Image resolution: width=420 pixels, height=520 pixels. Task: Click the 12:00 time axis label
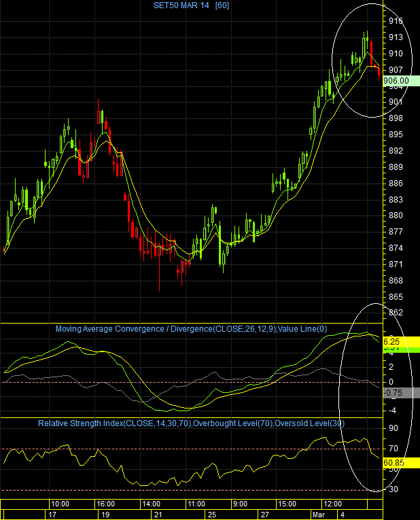pos(332,504)
